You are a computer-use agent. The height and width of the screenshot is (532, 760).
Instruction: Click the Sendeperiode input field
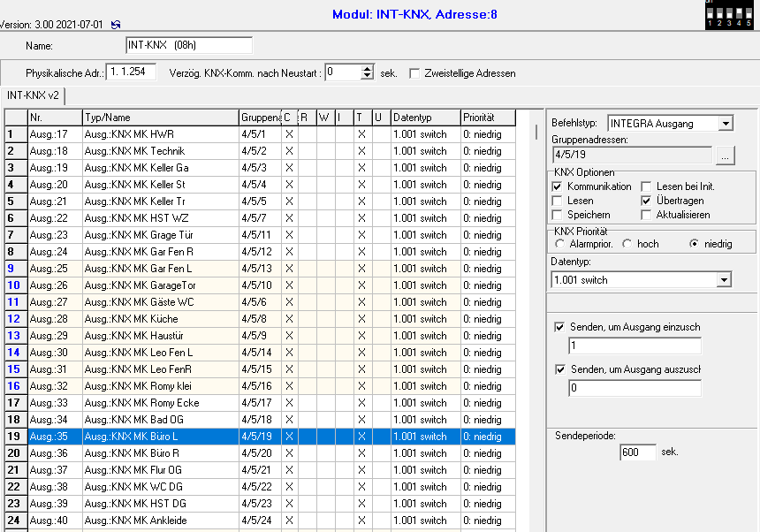pos(638,452)
